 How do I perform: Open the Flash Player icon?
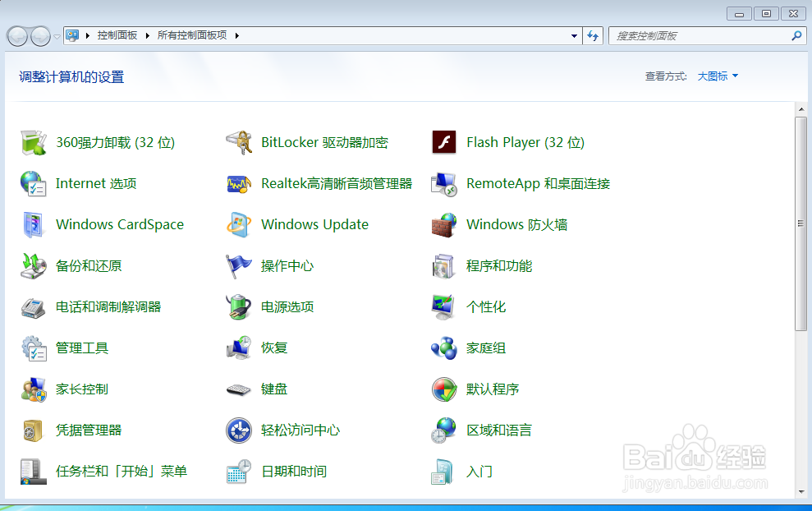click(x=444, y=142)
